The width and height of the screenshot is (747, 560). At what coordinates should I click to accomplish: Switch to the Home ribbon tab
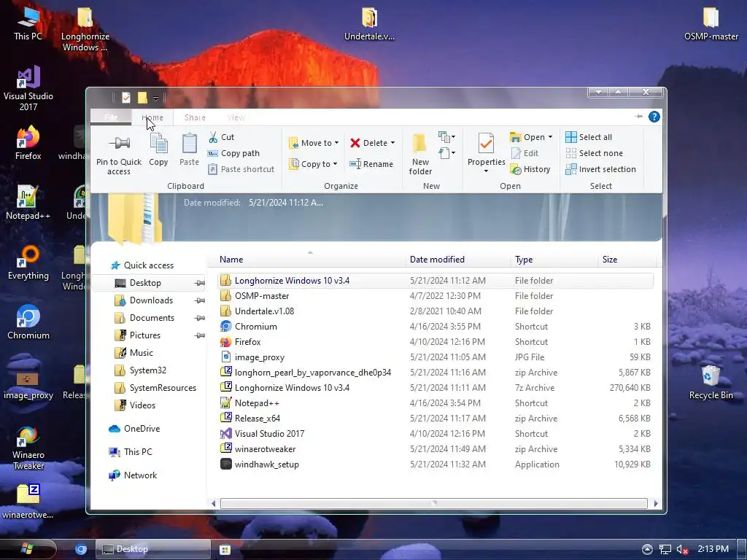click(x=152, y=117)
